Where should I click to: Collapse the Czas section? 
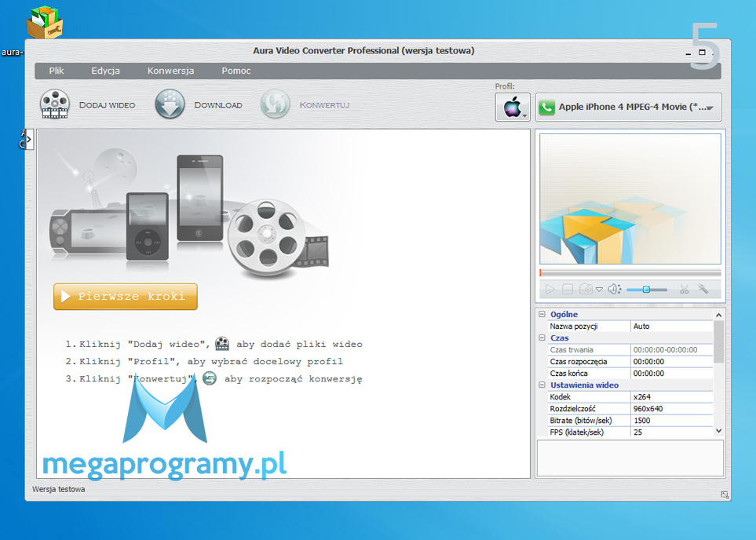pos(542,338)
